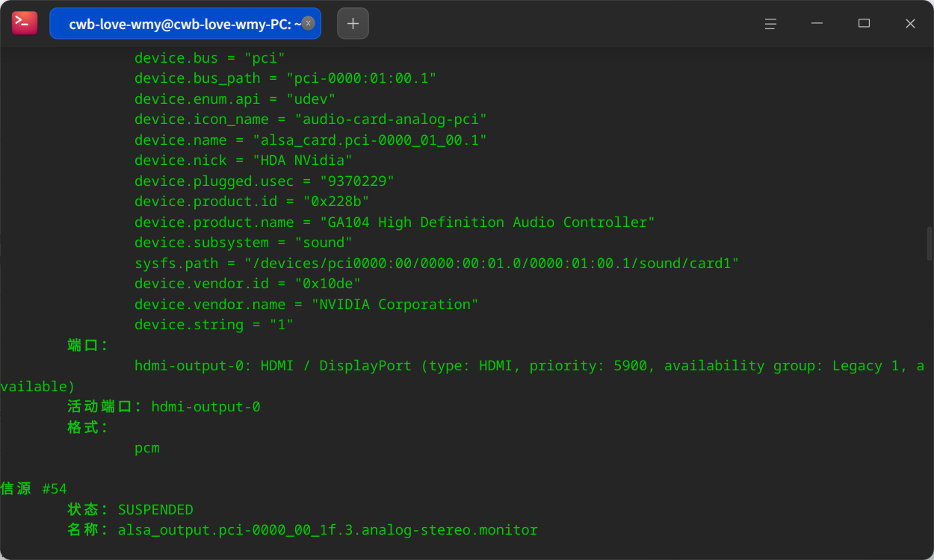Click the vertical scrollbar thumb
Image resolution: width=934 pixels, height=560 pixels.
(930, 243)
